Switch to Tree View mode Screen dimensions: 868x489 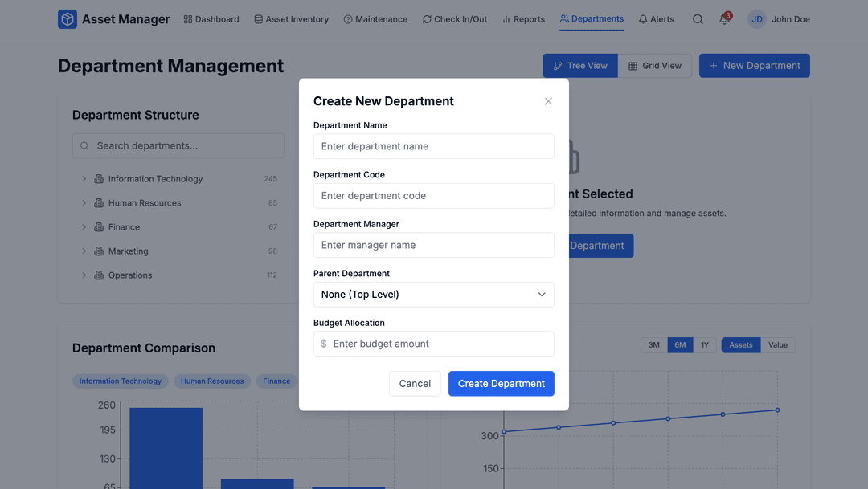(579, 65)
